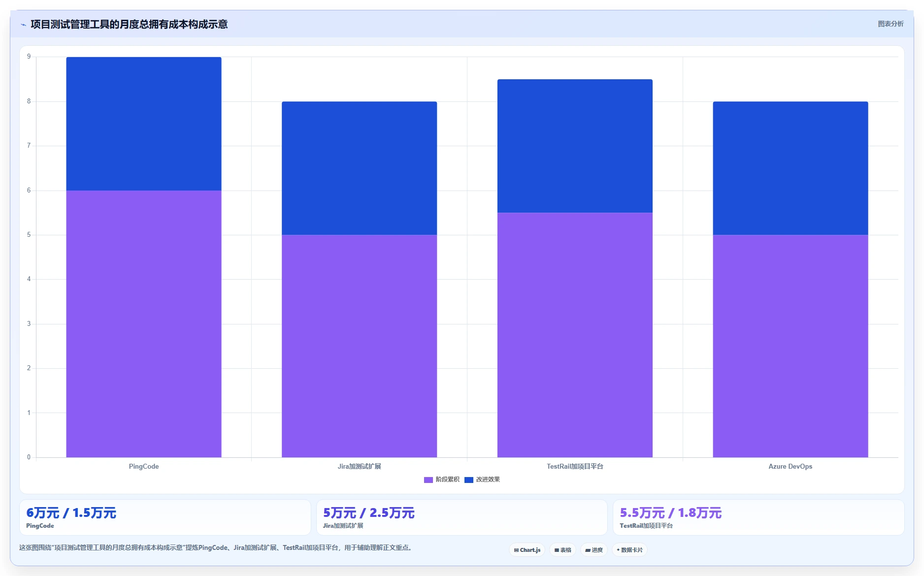This screenshot has height=576, width=924.
Task: Click the Jira加测试扩展 caption in the second card
Action: 343,526
